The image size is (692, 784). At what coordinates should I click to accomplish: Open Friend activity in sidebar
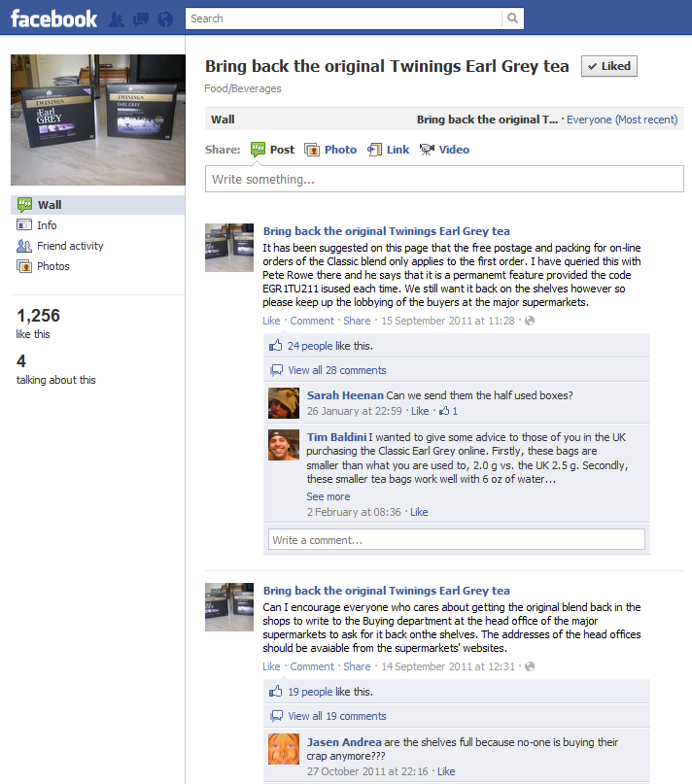[x=70, y=246]
